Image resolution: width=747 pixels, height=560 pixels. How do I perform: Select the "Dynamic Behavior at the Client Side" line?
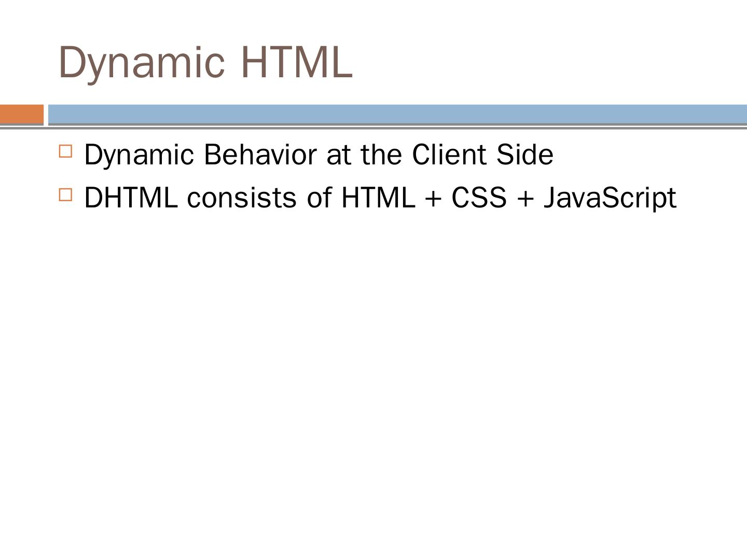click(x=319, y=155)
